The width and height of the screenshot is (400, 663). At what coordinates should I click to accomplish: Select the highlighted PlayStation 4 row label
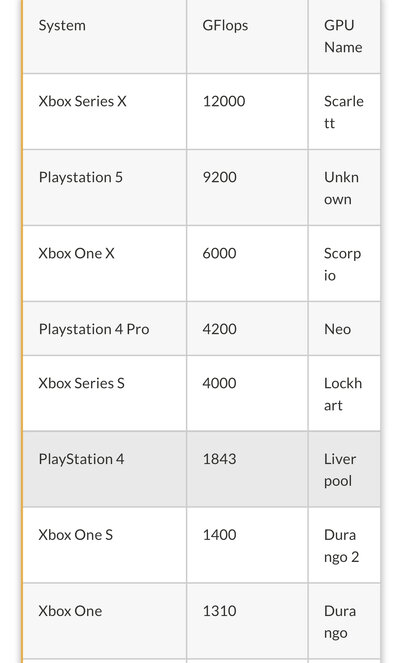point(82,459)
